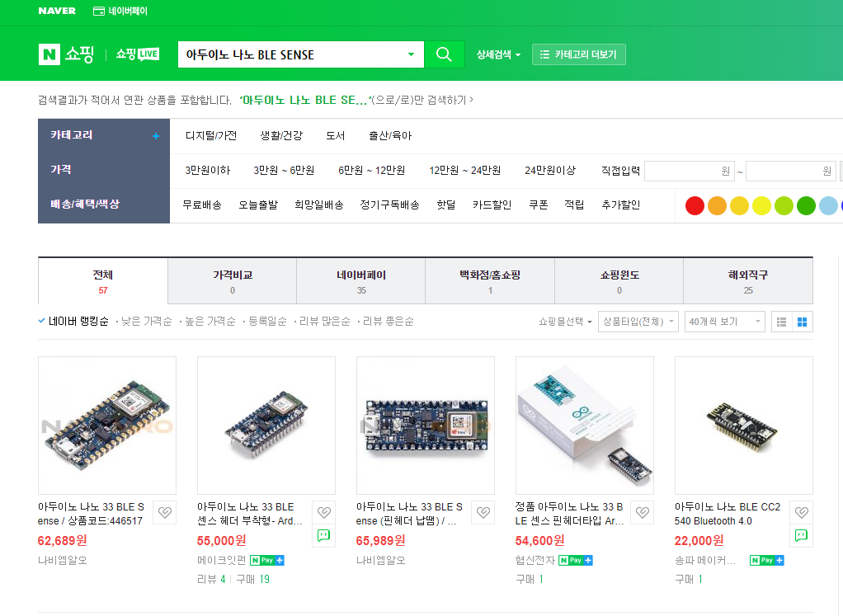Click the exact-search-only link
This screenshot has height=616, width=843.
tap(357, 100)
